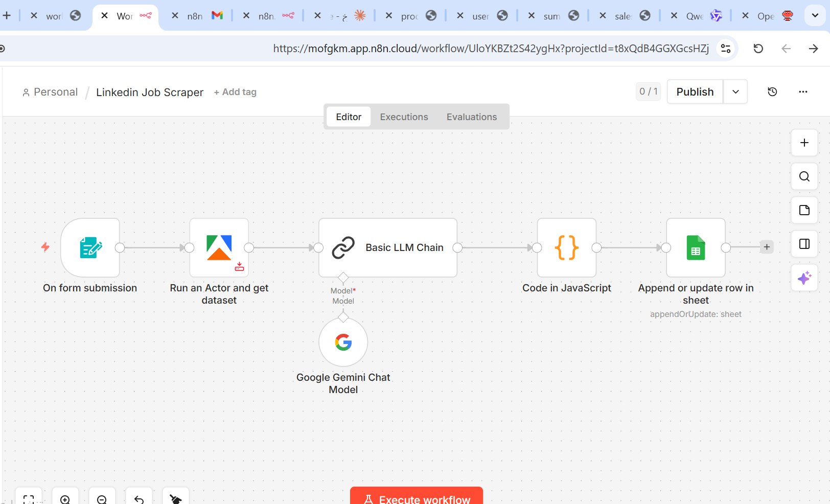Click Add tag next to workflow name
The height and width of the screenshot is (504, 830).
pos(235,92)
